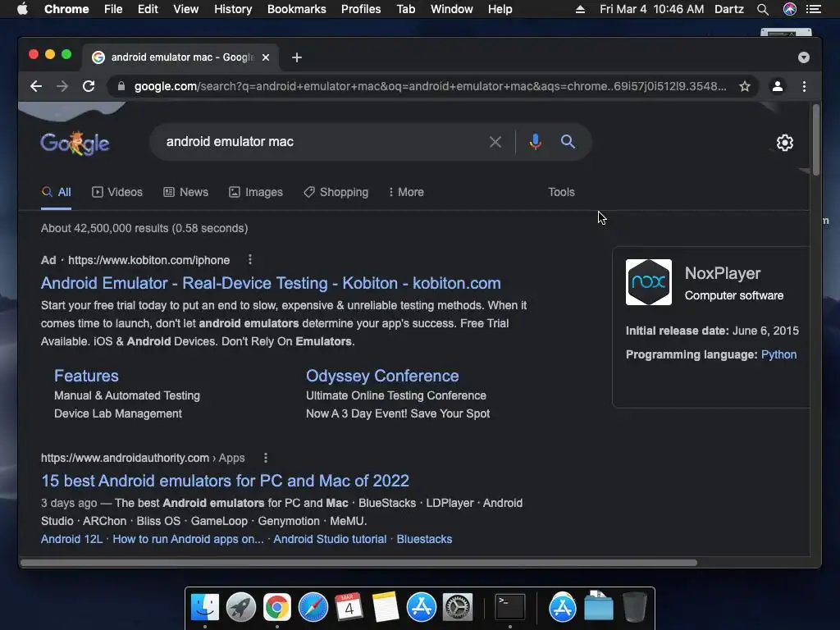Open the History menu
The height and width of the screenshot is (630, 840).
pos(233,9)
